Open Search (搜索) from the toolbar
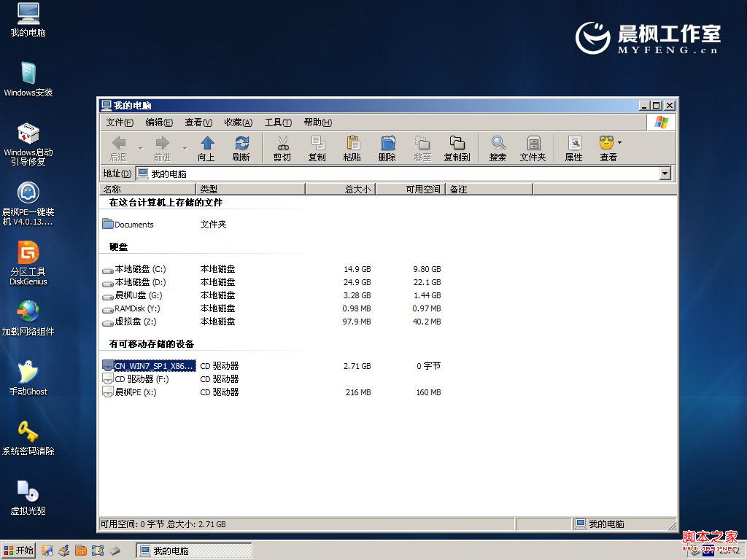747x560 pixels. pos(498,144)
